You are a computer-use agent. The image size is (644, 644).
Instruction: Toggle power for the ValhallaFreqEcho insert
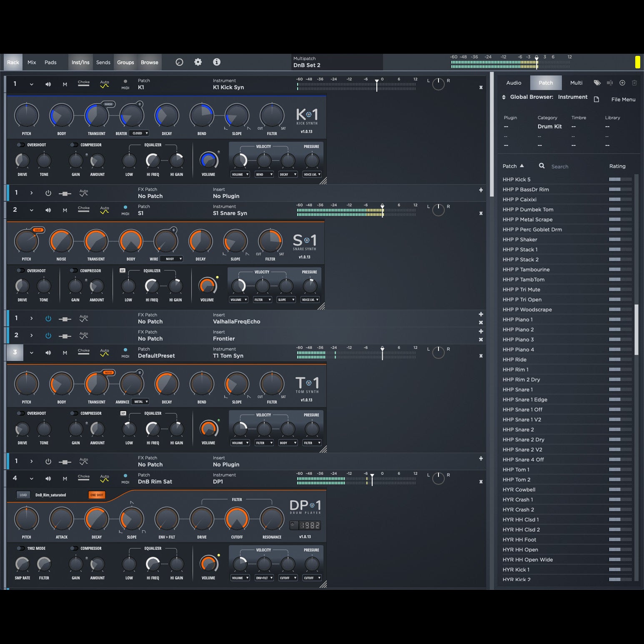tap(48, 318)
